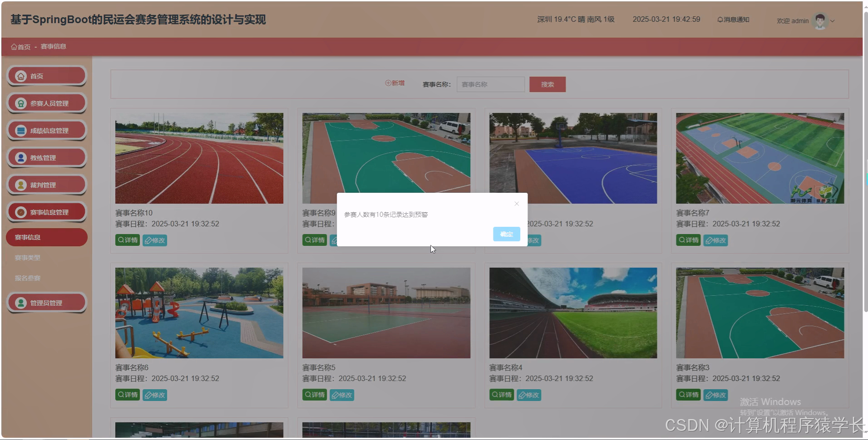Click 修改 for 赛事名称7
The height and width of the screenshot is (440, 868).
[715, 240]
